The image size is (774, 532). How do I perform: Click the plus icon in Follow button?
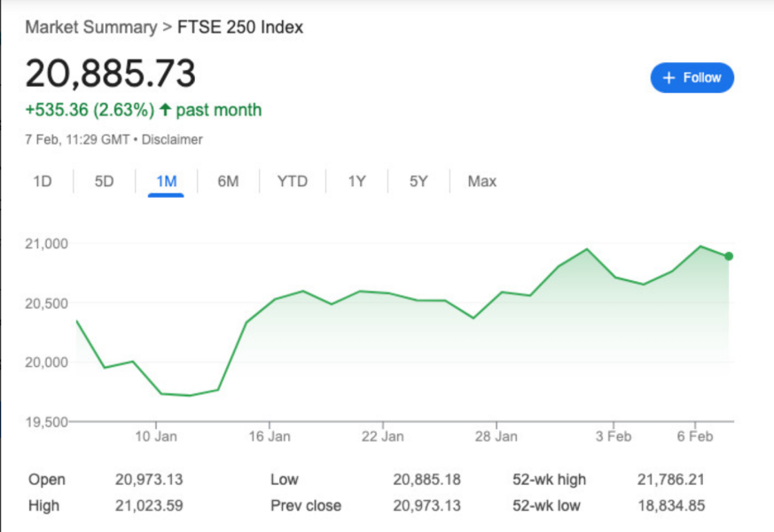(668, 77)
